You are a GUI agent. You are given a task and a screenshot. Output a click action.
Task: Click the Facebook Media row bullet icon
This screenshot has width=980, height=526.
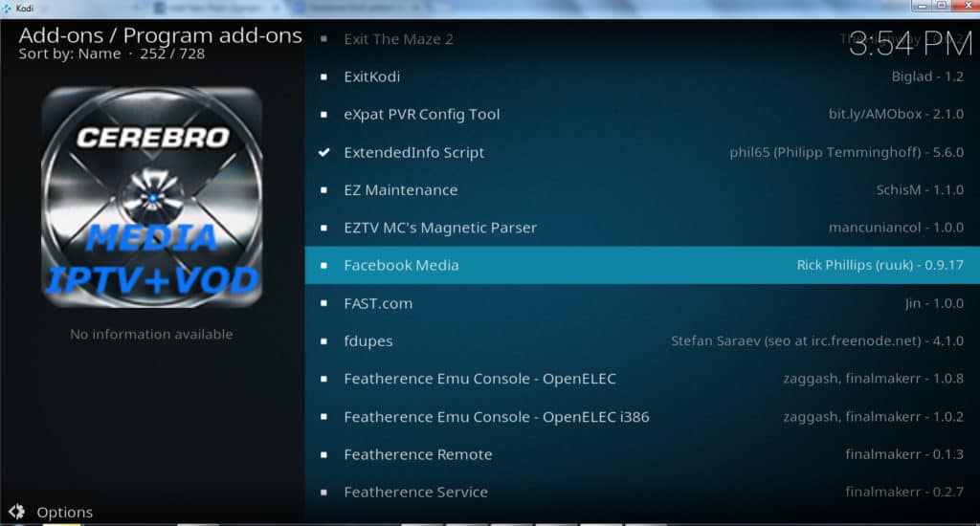click(x=323, y=265)
